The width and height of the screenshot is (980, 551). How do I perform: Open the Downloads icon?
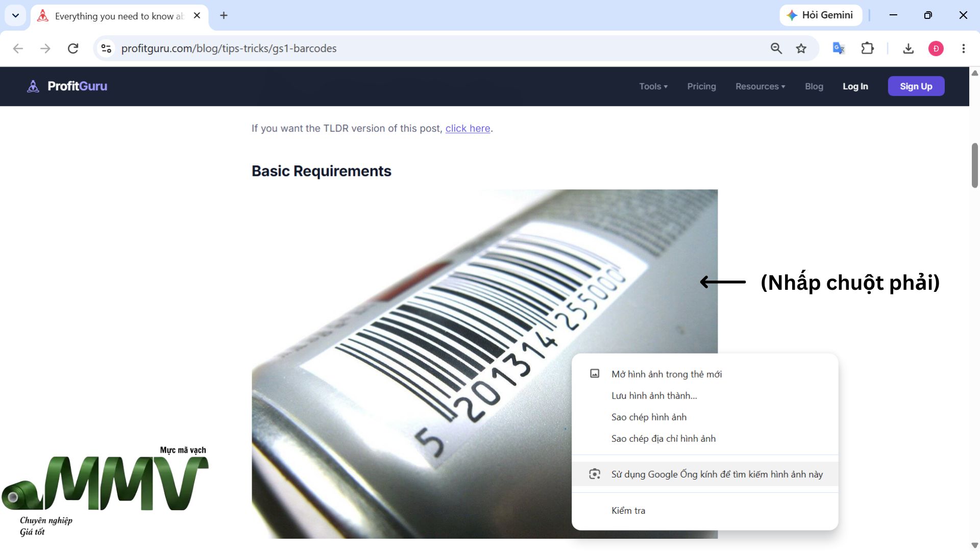tap(908, 48)
